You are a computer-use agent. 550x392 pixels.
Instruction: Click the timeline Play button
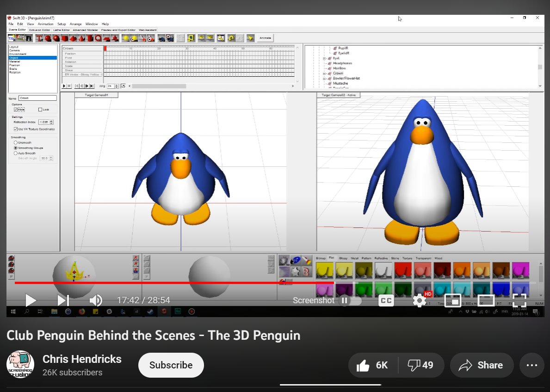click(x=64, y=86)
